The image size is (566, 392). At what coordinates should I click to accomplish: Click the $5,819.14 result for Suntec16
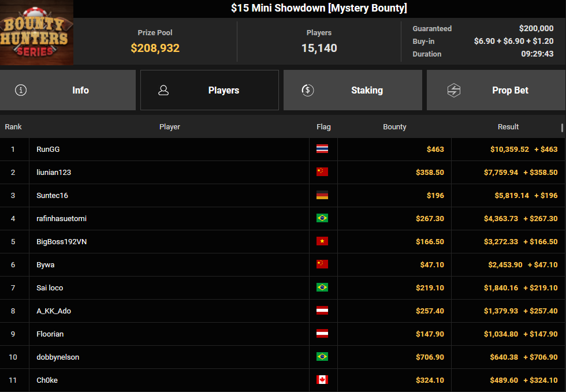(512, 195)
